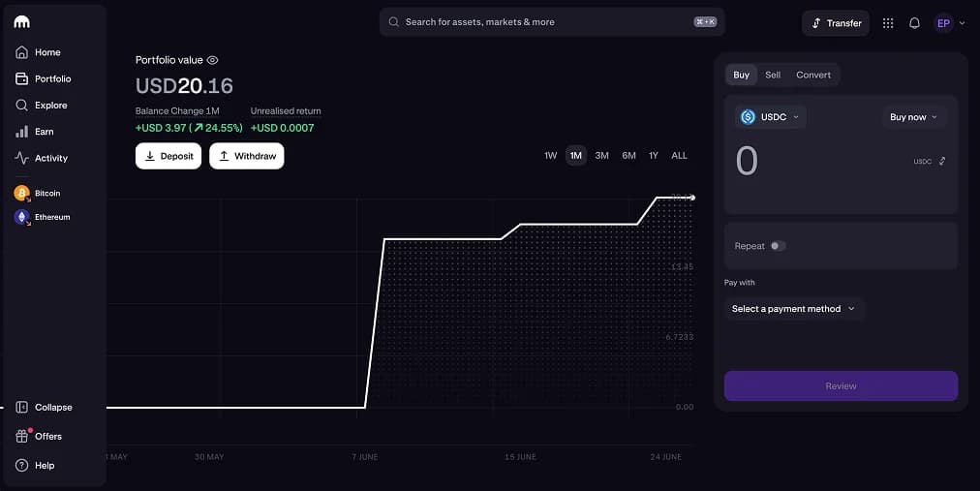Open the Buy now dropdown

pyautogui.click(x=914, y=117)
